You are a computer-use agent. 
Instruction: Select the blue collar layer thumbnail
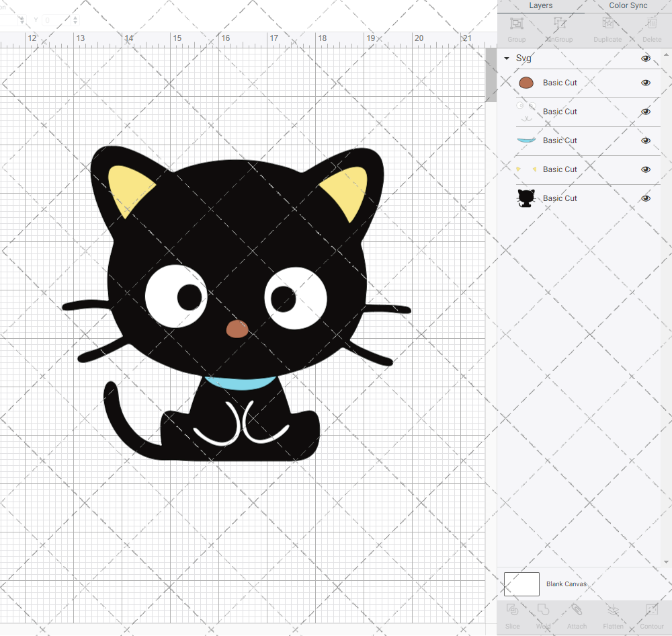tap(526, 141)
